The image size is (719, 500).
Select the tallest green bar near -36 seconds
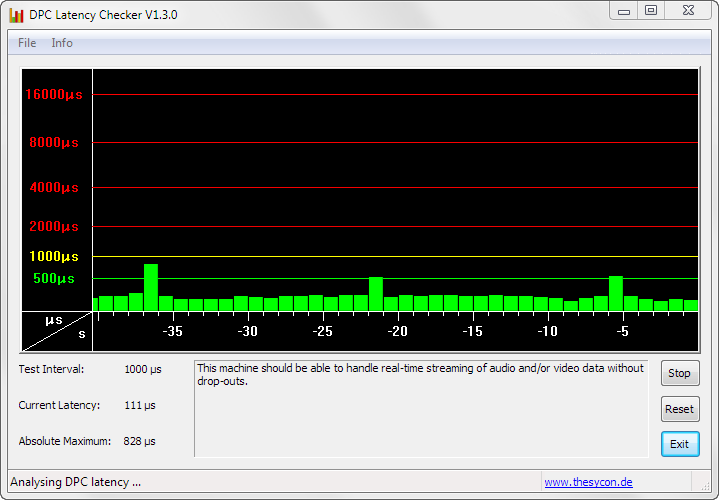point(151,288)
